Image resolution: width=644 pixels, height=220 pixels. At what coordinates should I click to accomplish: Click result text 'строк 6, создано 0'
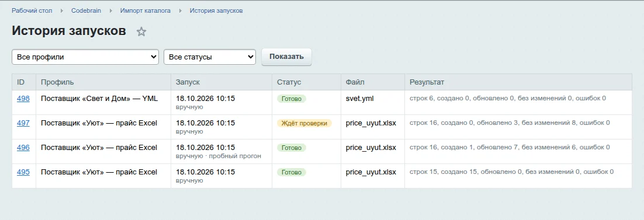tap(439, 99)
